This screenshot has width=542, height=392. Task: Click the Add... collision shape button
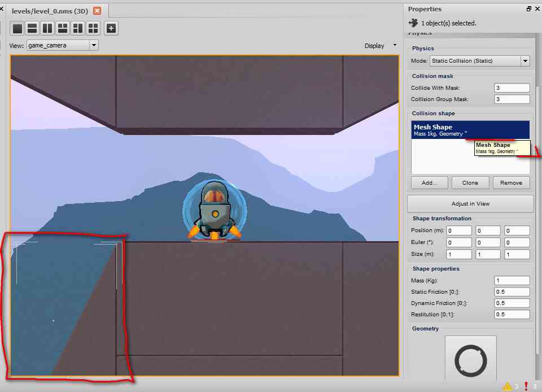[x=429, y=182]
